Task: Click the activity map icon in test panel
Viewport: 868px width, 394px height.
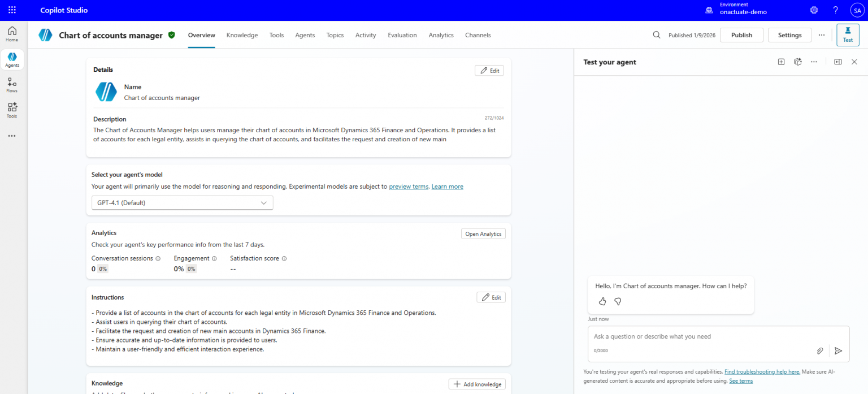Action: click(798, 62)
